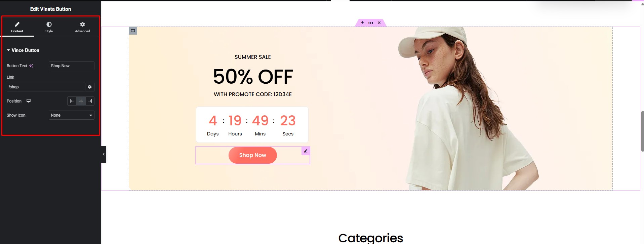Collapse the editor panel with the arrow handle
Viewport: 644px width, 244px height.
(104, 154)
